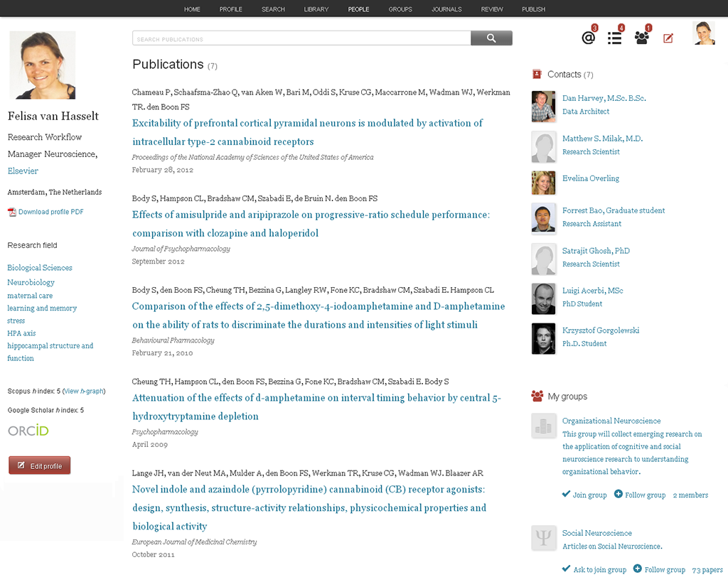The width and height of the screenshot is (728, 582).
Task: Select Neurobiology research field
Action: pos(31,282)
